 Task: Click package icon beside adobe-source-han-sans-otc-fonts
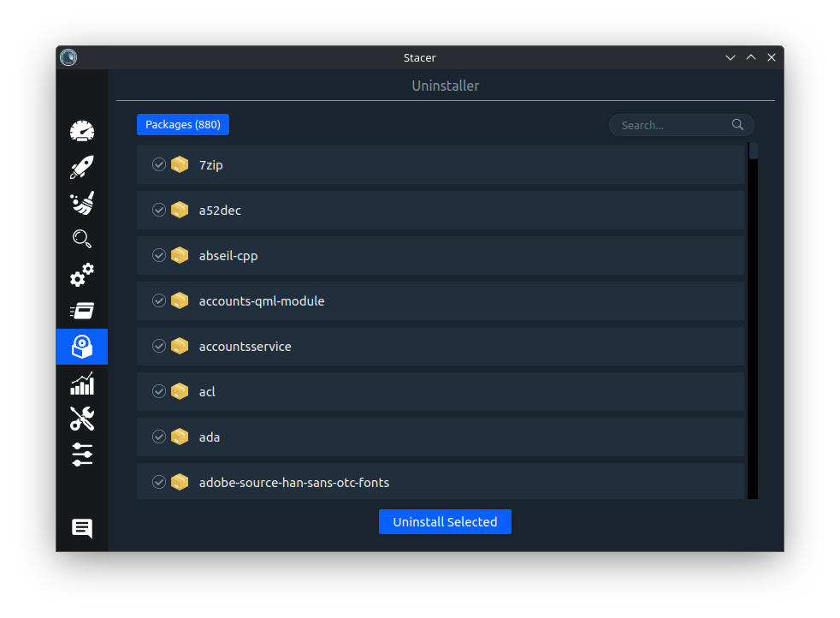click(180, 483)
